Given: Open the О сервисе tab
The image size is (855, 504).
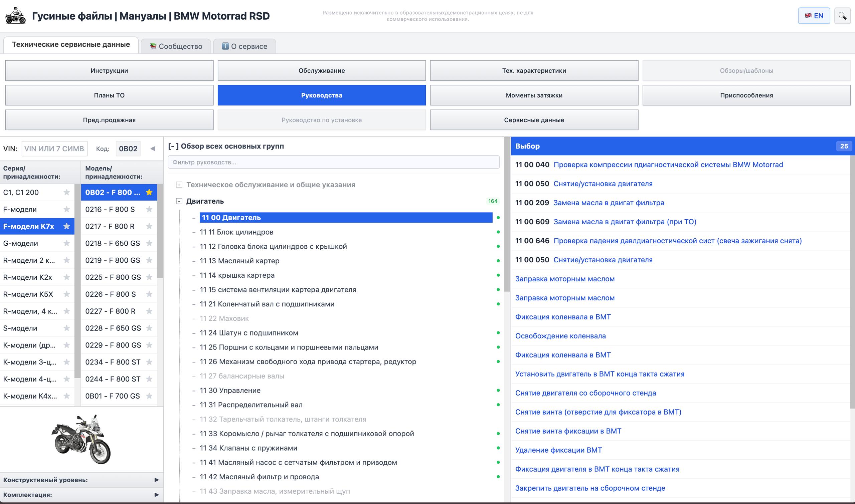Looking at the screenshot, I should click(x=245, y=46).
